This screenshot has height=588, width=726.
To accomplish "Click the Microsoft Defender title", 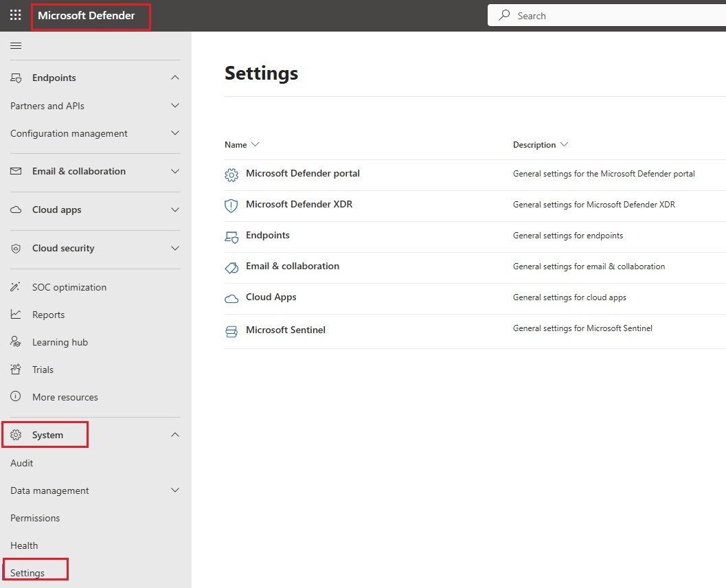I will tap(86, 15).
